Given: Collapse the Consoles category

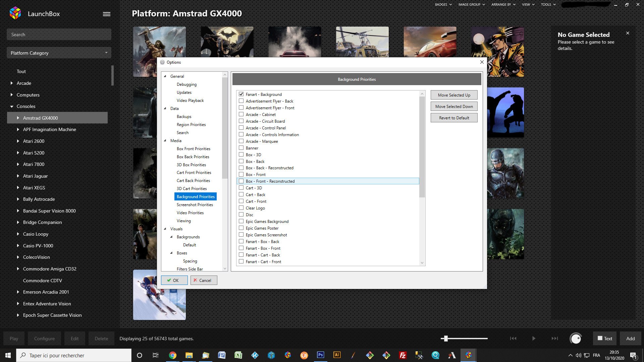Looking at the screenshot, I should click(12, 106).
